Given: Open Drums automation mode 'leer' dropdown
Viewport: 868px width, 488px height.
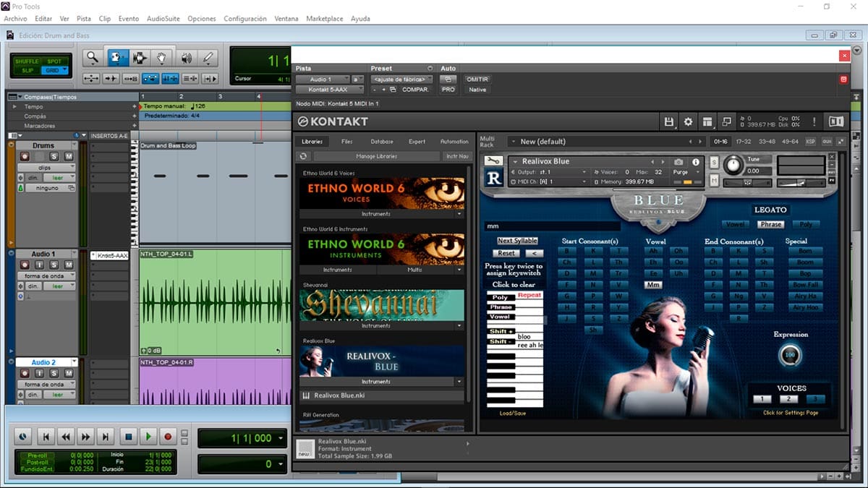Looking at the screenshot, I should point(59,177).
